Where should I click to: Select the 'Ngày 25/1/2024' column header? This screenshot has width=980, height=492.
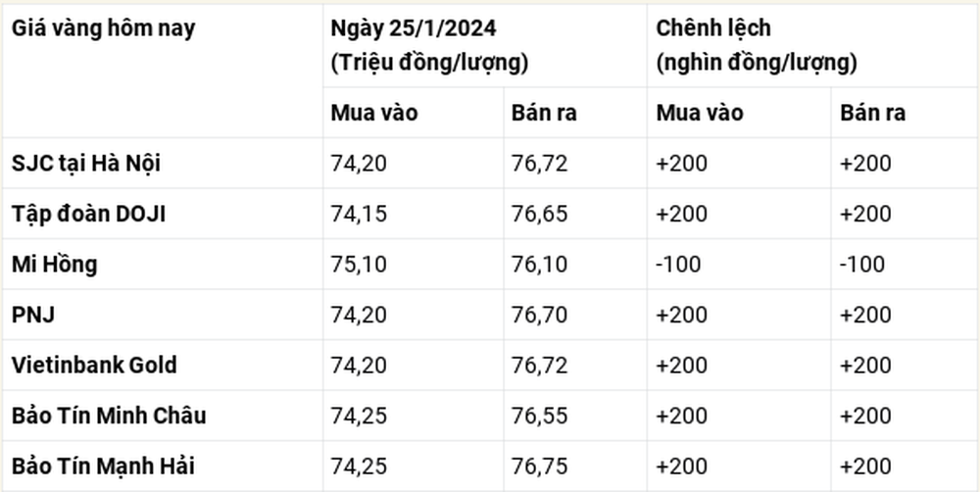(x=414, y=28)
